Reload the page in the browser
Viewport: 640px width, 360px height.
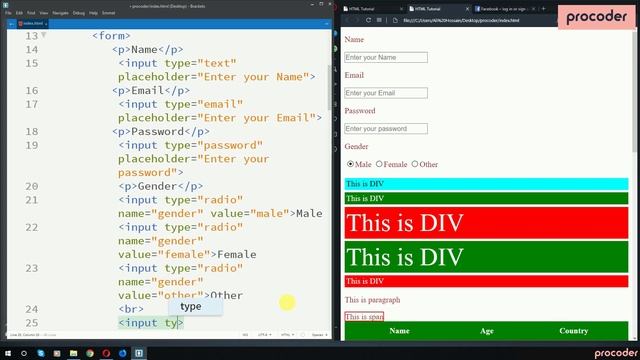[368, 20]
